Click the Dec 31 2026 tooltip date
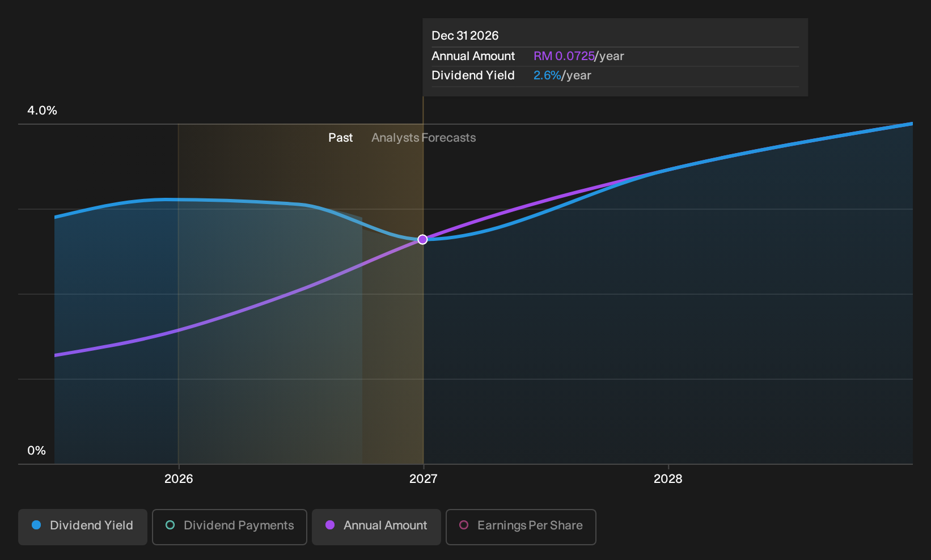 point(465,36)
